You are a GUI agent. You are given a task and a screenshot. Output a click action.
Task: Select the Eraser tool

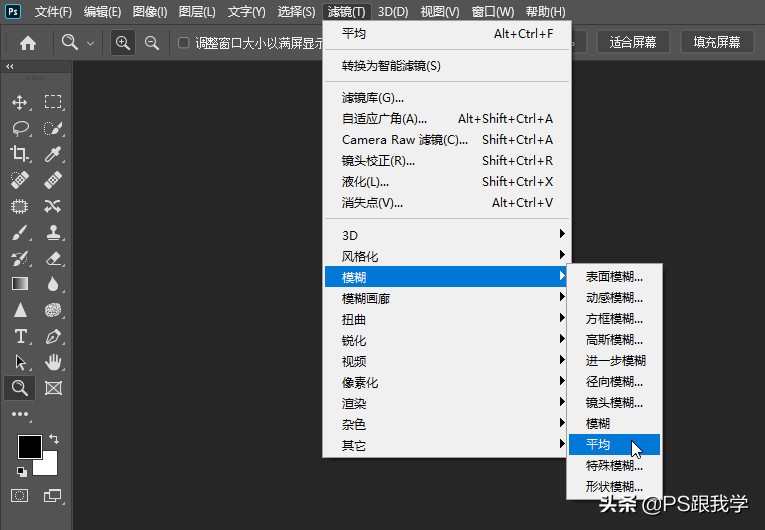(x=53, y=259)
